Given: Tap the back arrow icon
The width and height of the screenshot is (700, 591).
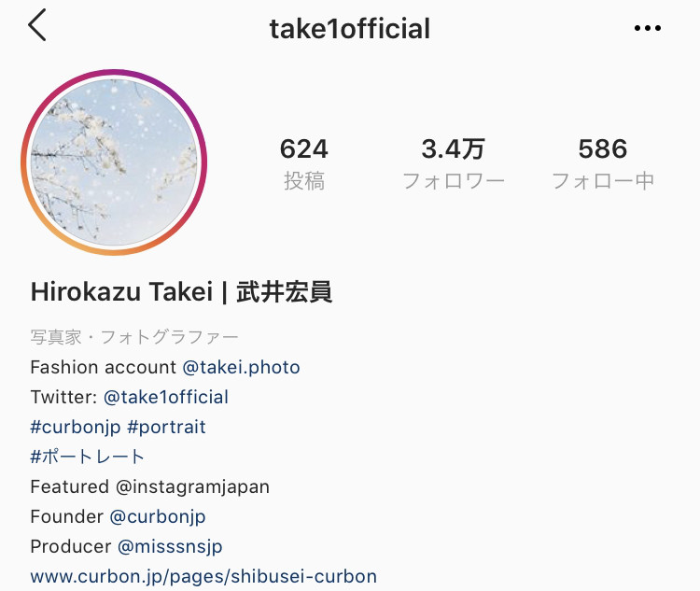Looking at the screenshot, I should pos(37,25).
